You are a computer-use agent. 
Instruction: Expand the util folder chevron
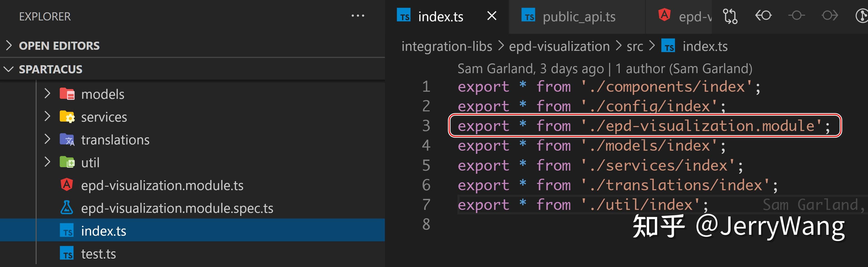[47, 162]
